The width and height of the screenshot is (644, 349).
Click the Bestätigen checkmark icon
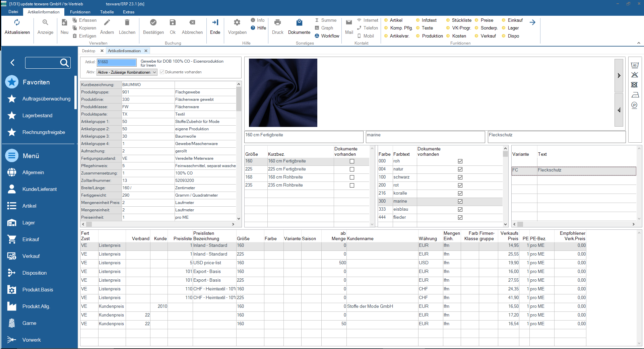(153, 22)
